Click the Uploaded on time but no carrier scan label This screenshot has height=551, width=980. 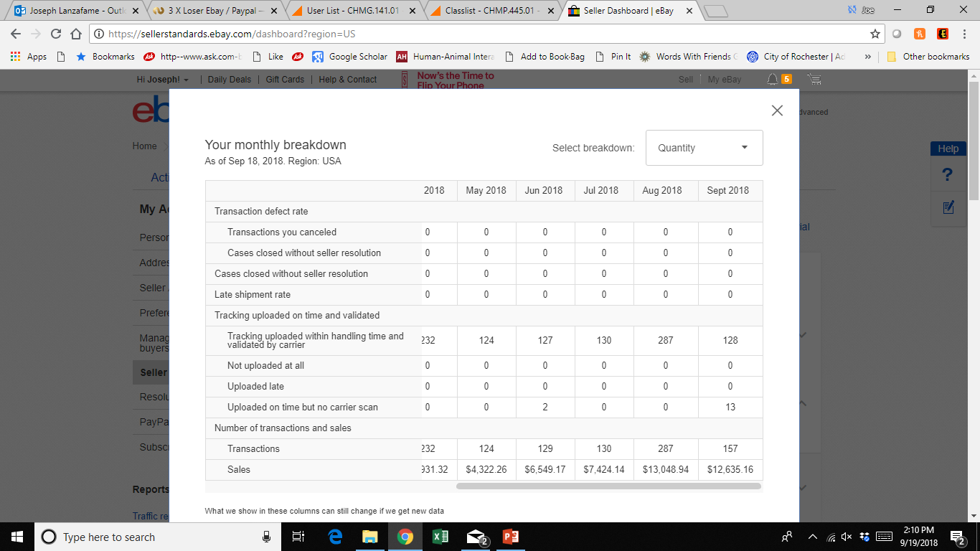pos(303,407)
